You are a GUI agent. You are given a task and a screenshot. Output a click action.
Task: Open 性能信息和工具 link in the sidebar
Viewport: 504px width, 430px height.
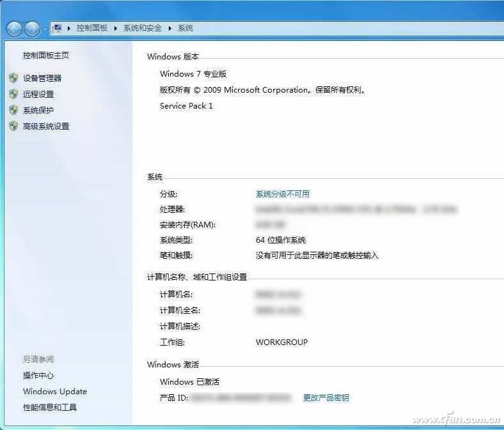point(50,408)
